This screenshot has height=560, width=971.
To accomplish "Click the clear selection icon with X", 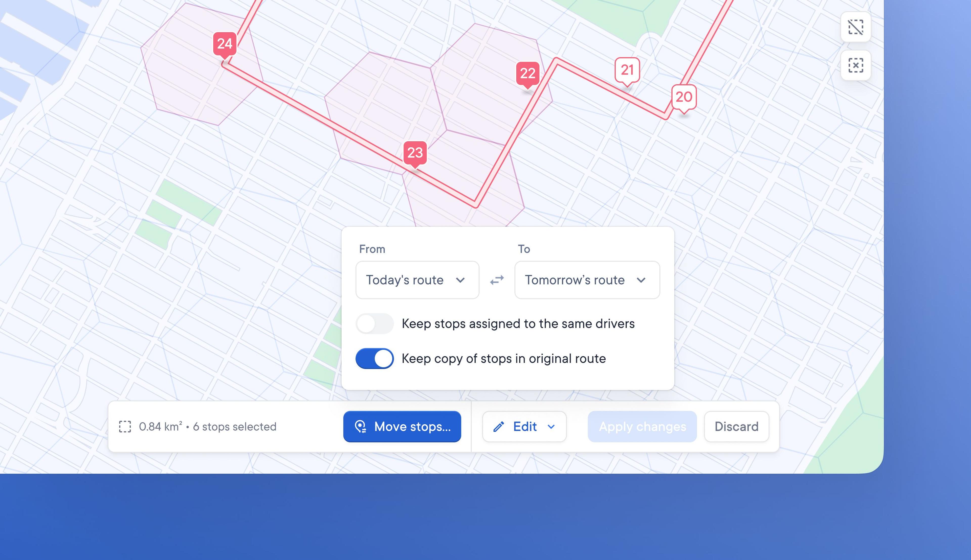I will pos(855,65).
